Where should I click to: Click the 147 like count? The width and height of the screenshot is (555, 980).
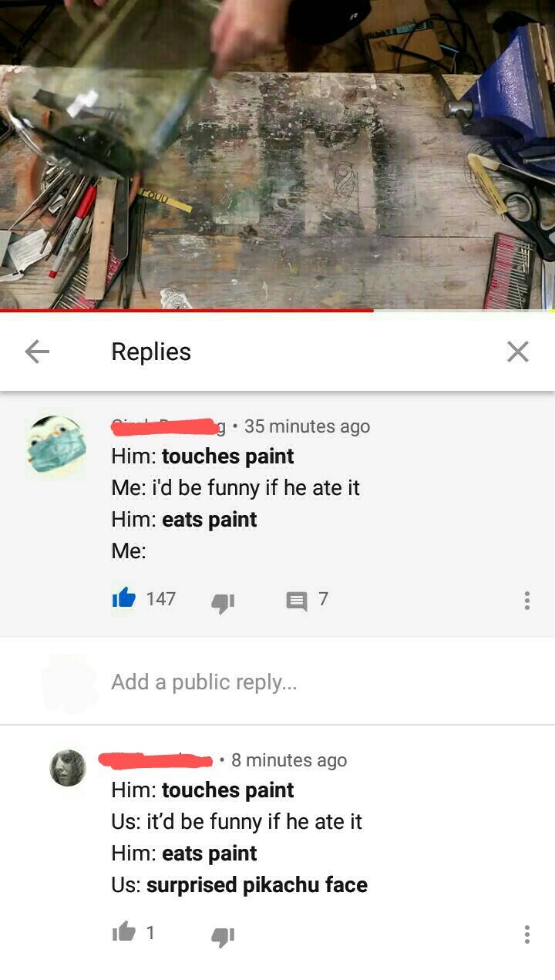click(161, 599)
